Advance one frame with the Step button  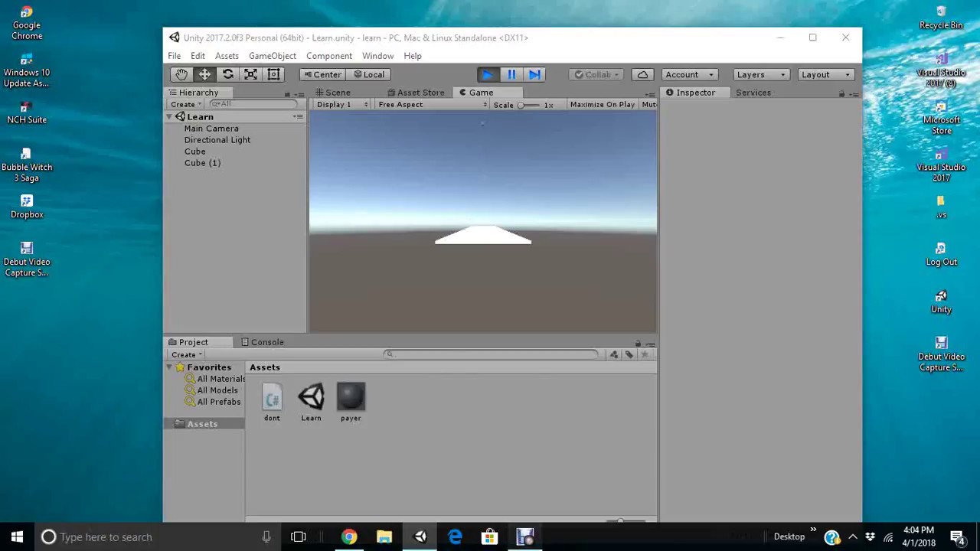coord(534,74)
